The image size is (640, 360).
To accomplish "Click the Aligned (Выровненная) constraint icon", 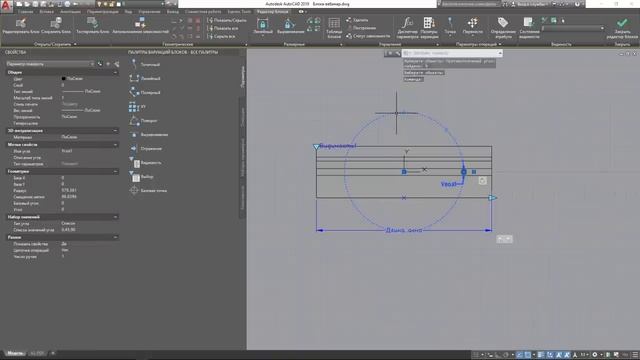I will tap(290, 24).
